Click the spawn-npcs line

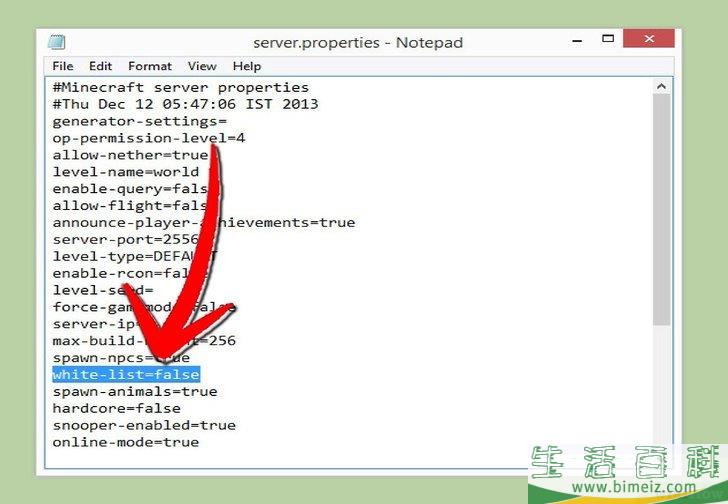121,358
